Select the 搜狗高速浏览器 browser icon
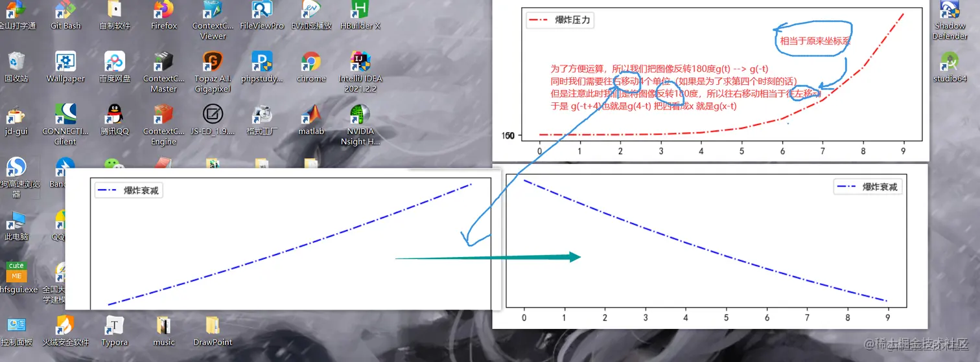Viewport: 980px width, 362px height. click(16, 176)
